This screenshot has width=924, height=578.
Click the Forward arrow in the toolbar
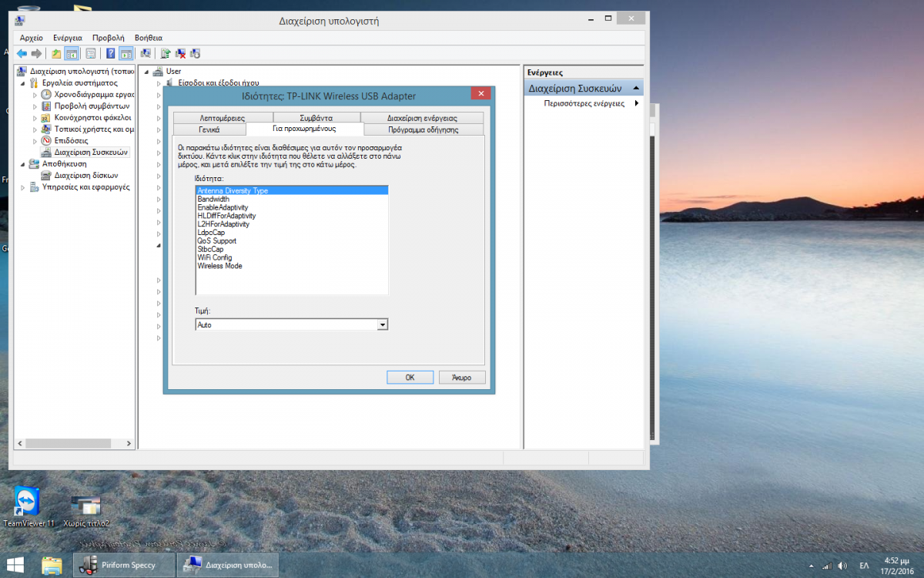pyautogui.click(x=36, y=53)
